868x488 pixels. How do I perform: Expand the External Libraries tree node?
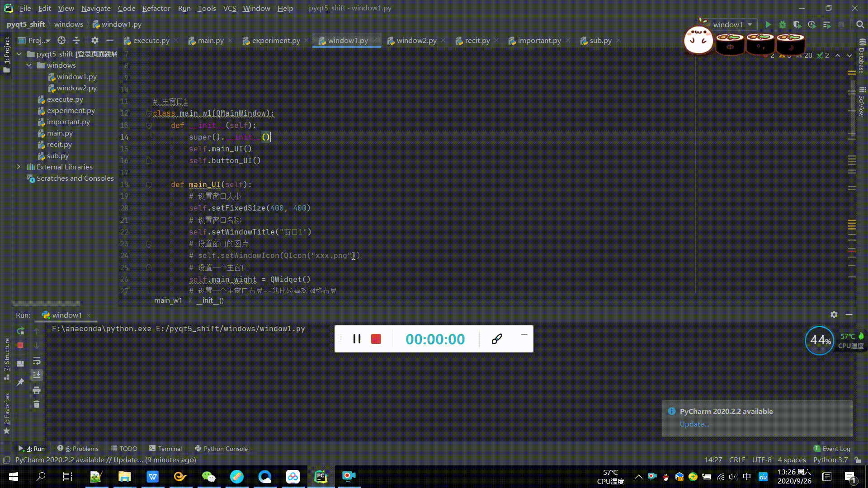pyautogui.click(x=19, y=167)
